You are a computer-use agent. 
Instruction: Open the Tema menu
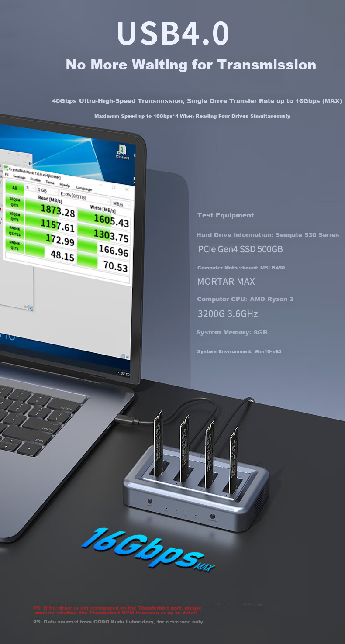tap(50, 182)
